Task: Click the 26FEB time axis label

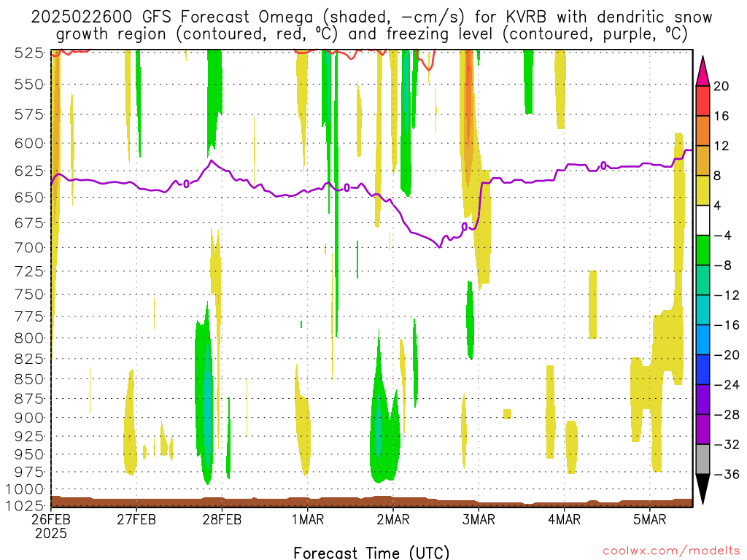Action: [x=51, y=519]
